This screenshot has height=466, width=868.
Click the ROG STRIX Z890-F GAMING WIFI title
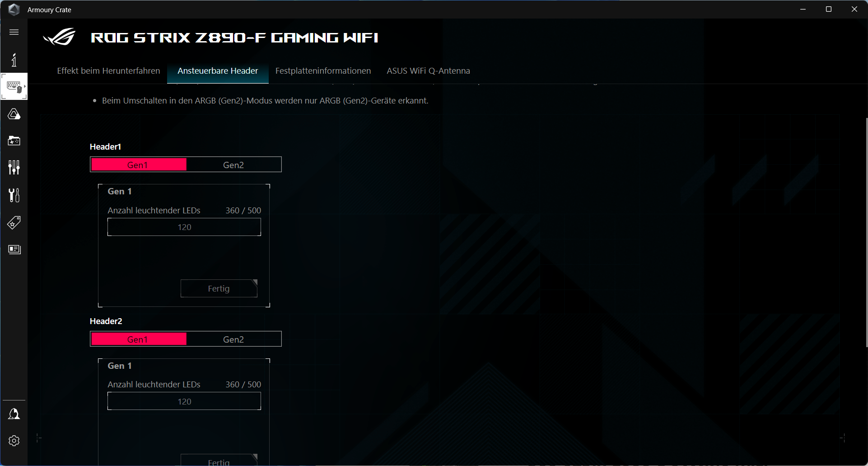tap(234, 38)
